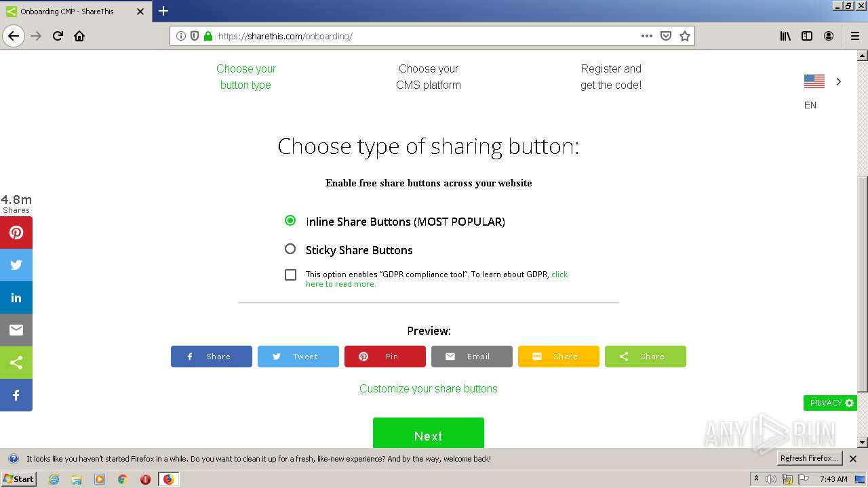The width and height of the screenshot is (868, 488).
Task: Open the Windows Start menu
Action: pos(18,479)
